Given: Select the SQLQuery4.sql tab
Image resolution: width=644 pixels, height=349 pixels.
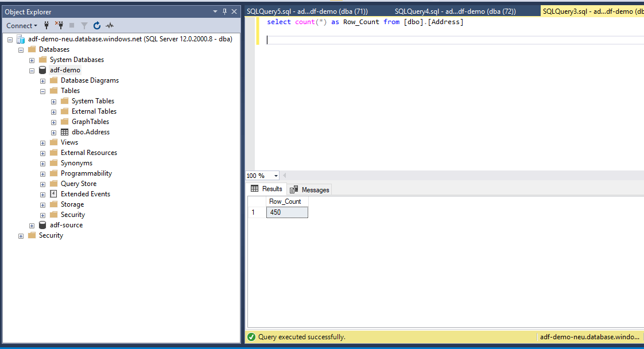Looking at the screenshot, I should (455, 11).
